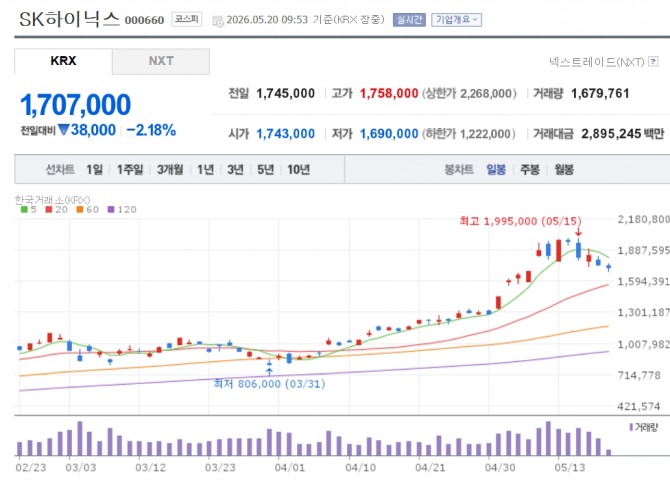This screenshot has height=488, width=670.
Task: Click the red down arrow marking the 최고 price
Action: (578, 232)
